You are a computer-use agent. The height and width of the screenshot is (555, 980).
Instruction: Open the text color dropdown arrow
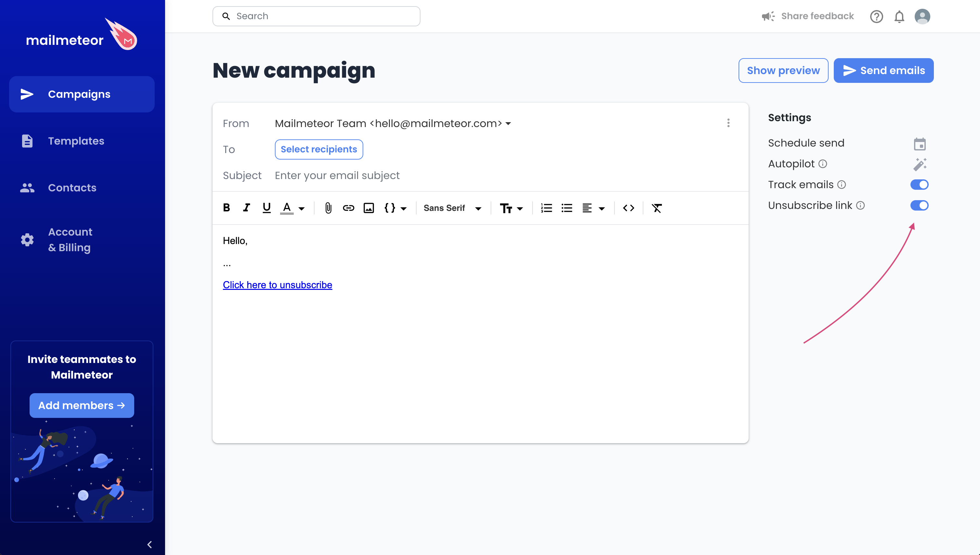(302, 209)
